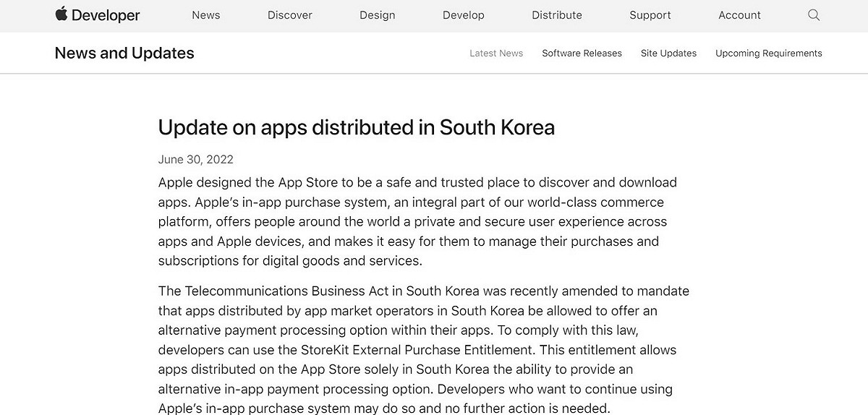
Task: Open the Site Updates tab
Action: pos(668,53)
